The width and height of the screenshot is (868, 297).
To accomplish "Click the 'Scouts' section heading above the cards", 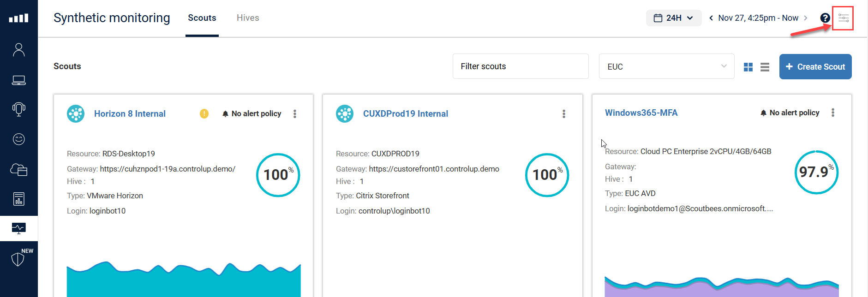I will 67,66.
